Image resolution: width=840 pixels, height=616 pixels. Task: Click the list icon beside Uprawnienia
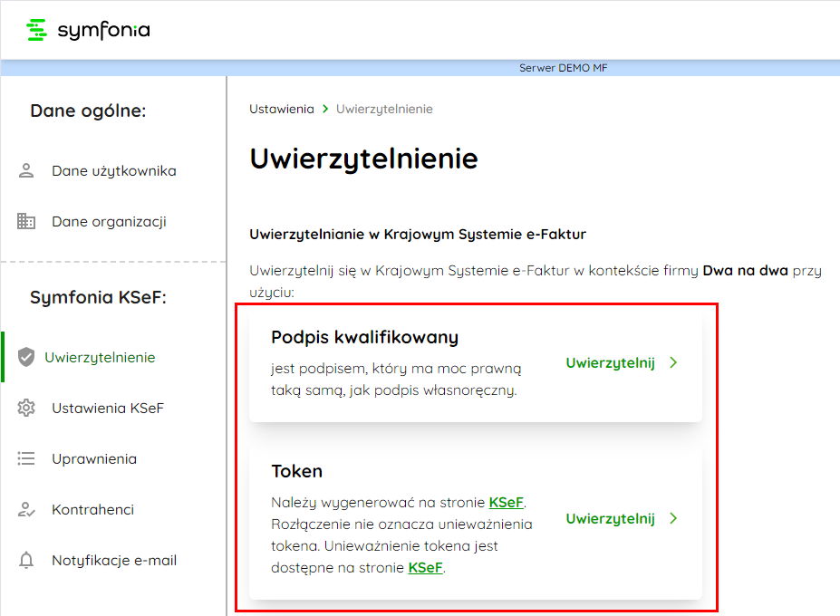26,458
